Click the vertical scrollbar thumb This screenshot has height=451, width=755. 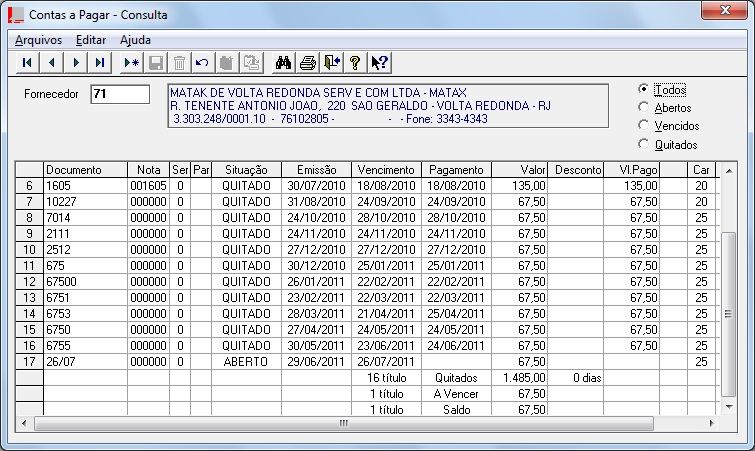pos(729,314)
